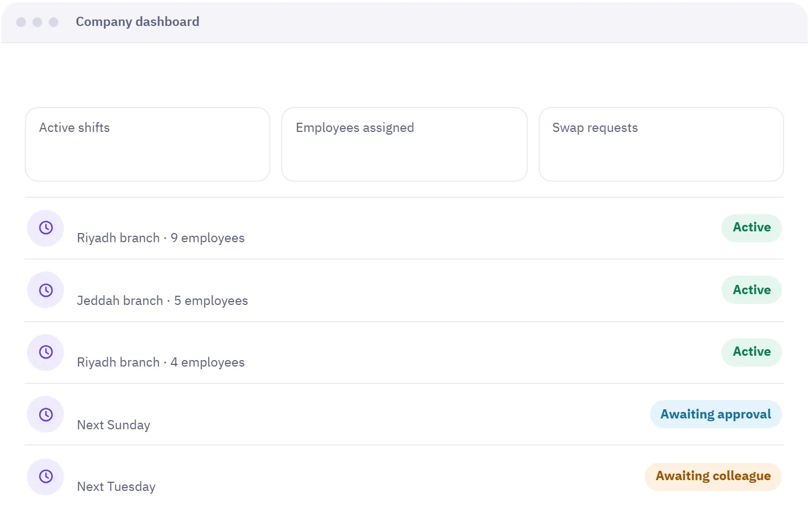
Task: Select the "Next Sunday" text
Action: pos(114,425)
